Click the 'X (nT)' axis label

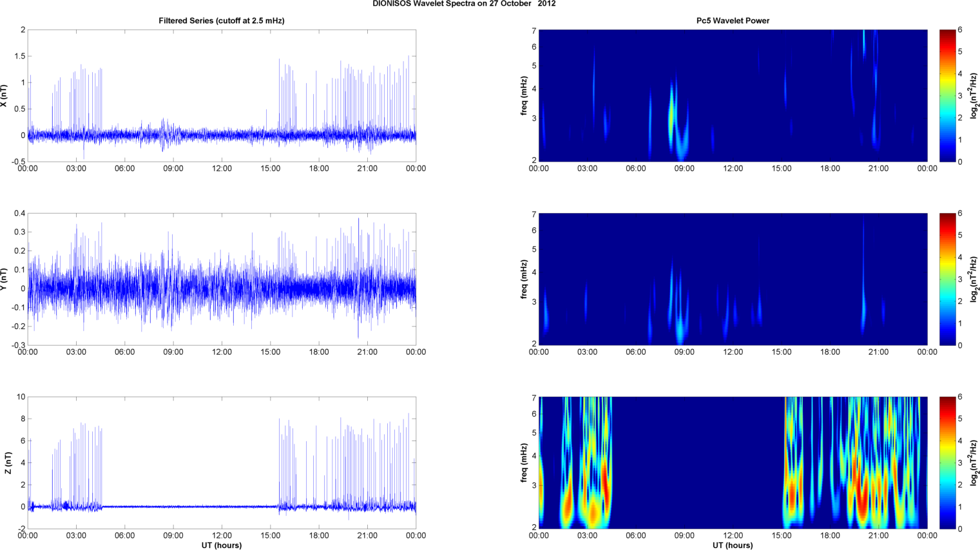(x=4, y=96)
